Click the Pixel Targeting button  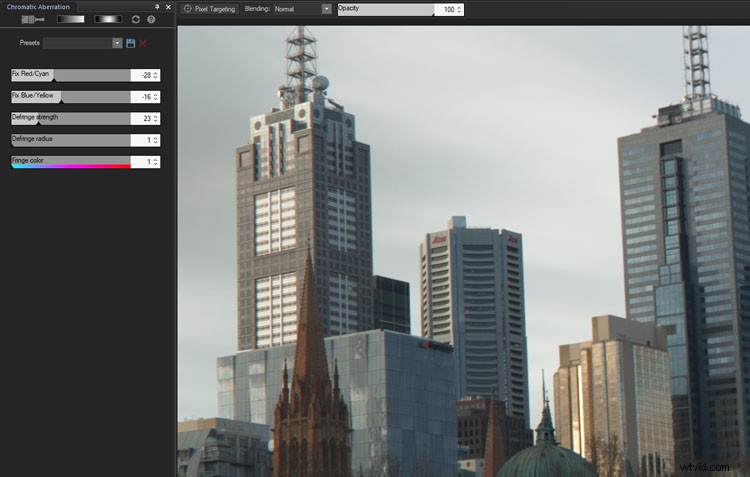(210, 9)
